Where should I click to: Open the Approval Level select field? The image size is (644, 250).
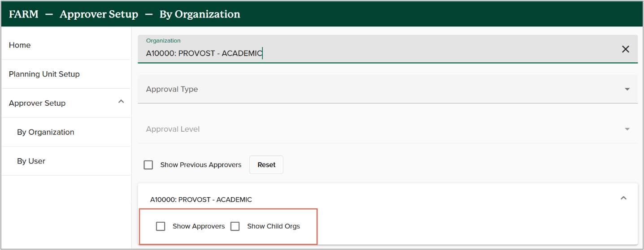pos(381,129)
